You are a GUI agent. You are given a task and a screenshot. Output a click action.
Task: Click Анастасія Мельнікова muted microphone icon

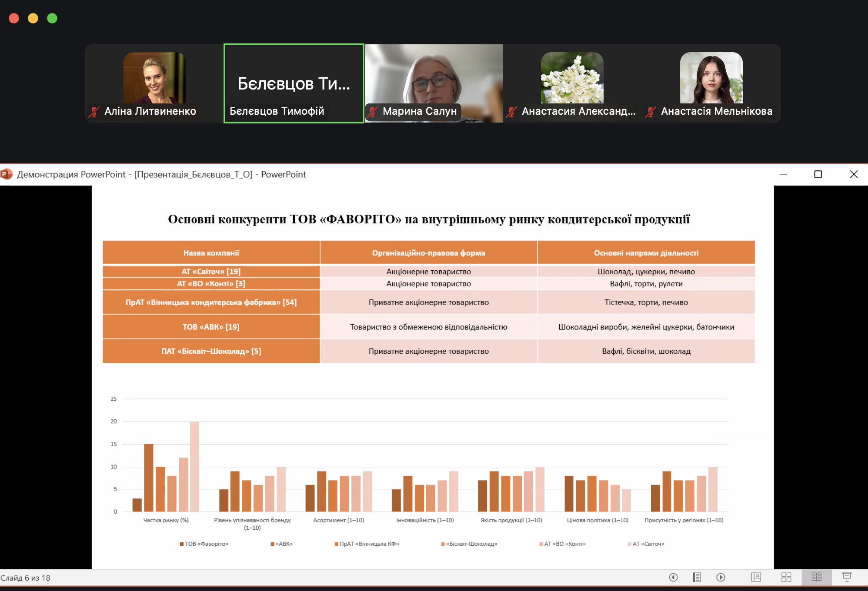(x=651, y=112)
